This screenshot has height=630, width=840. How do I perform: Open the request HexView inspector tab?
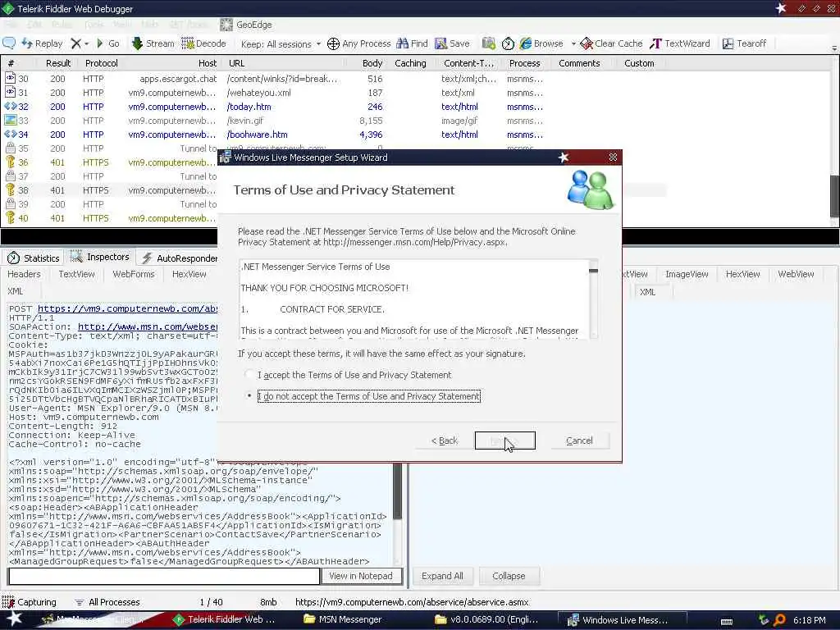189,274
